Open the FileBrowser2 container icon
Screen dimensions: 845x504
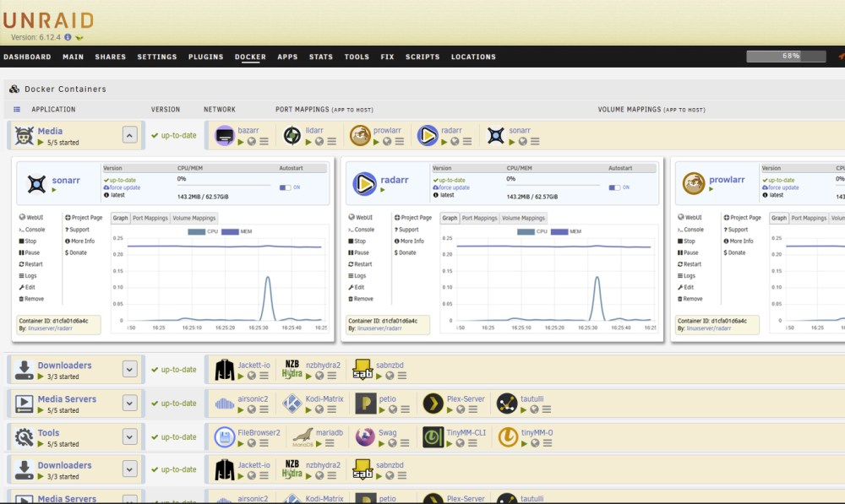225,436
